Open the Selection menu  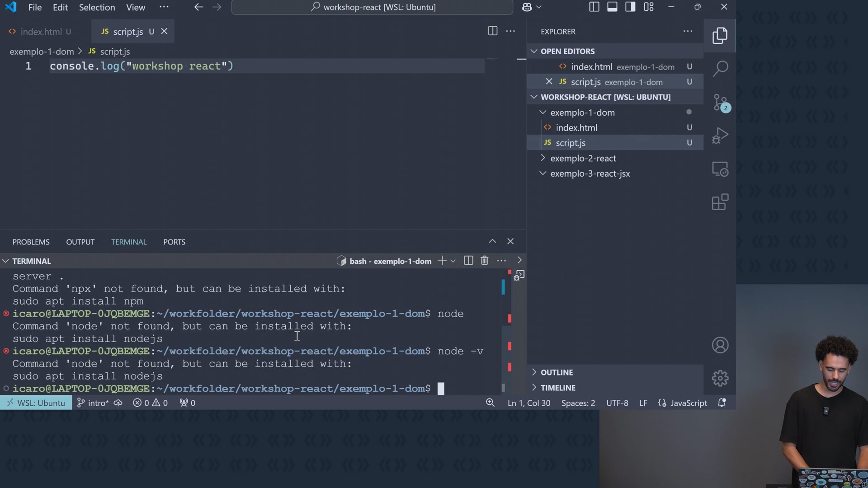pos(97,7)
